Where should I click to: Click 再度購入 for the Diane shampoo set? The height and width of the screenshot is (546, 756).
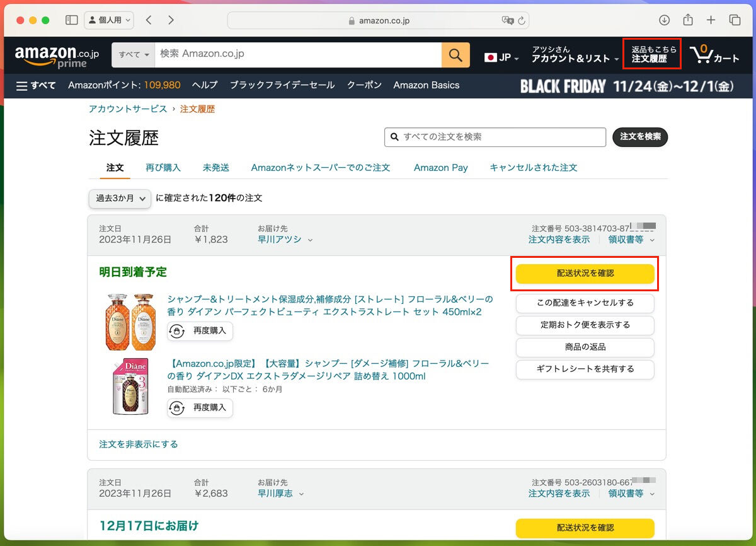click(200, 331)
